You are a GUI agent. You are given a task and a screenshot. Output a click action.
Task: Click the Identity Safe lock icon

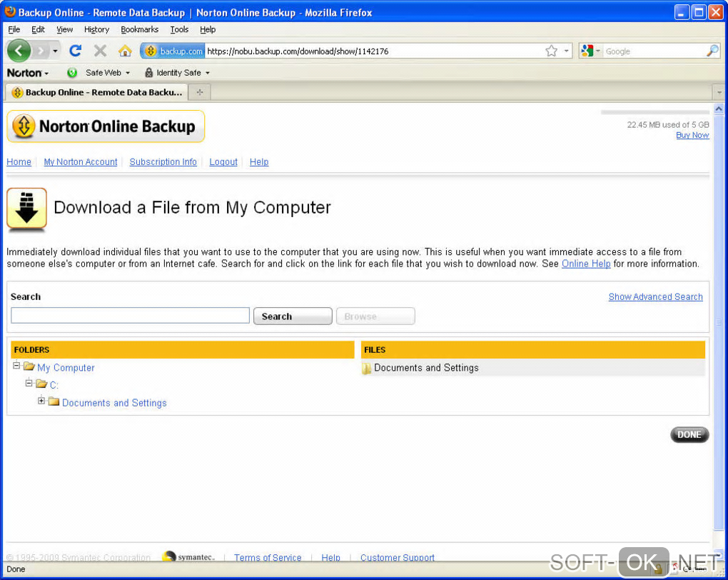point(148,73)
